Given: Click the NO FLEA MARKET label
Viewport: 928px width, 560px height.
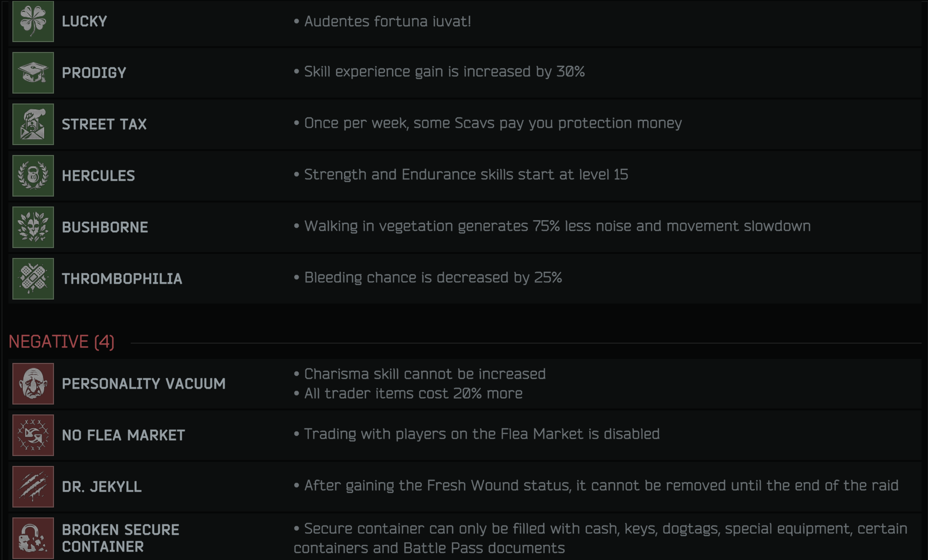Looking at the screenshot, I should (123, 435).
